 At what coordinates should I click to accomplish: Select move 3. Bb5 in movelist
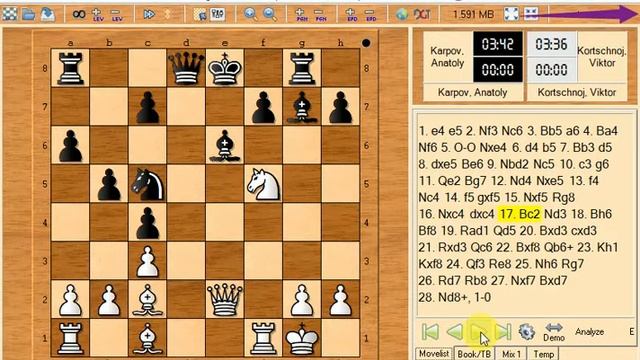point(544,131)
